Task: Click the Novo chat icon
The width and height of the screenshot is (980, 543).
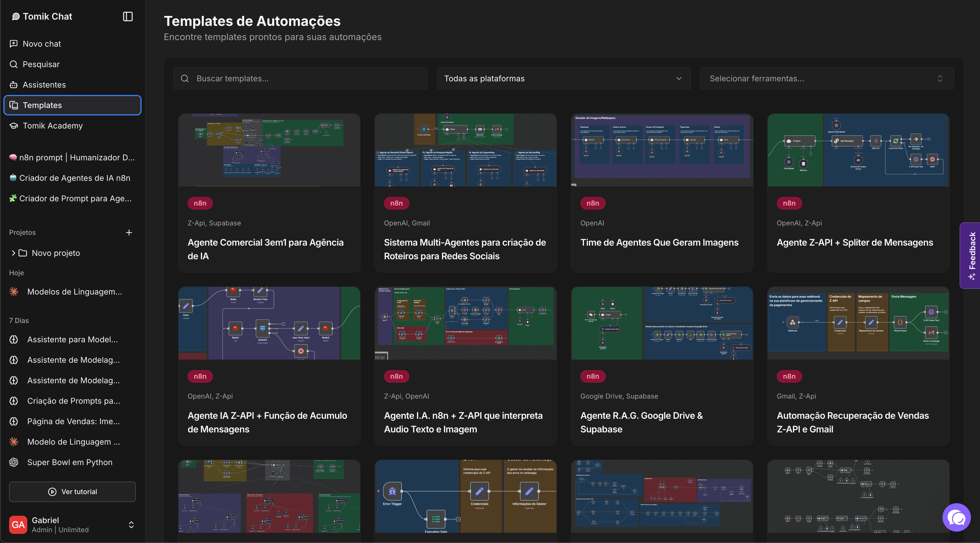Action: (14, 44)
